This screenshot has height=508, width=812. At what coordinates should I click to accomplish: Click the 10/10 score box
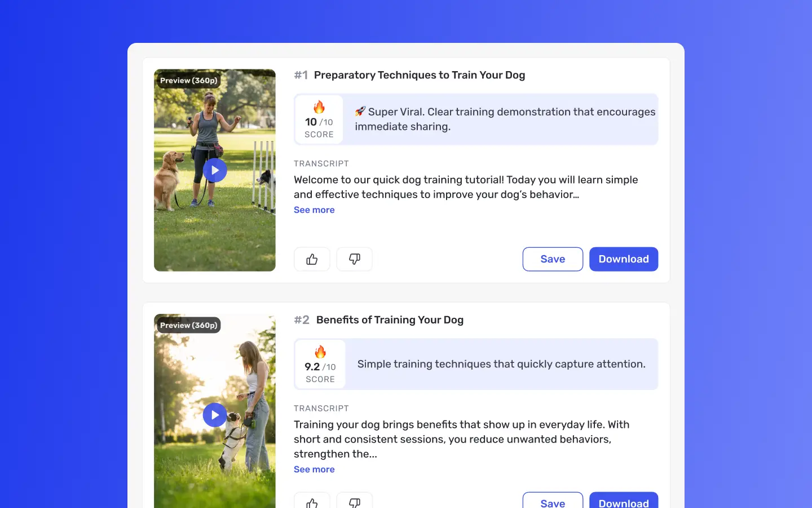pos(319,120)
